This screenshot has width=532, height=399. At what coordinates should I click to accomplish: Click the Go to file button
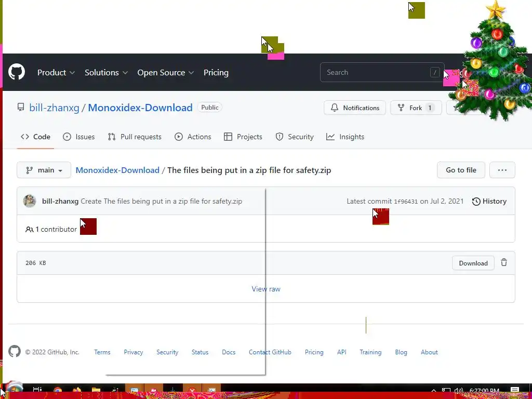(x=461, y=170)
